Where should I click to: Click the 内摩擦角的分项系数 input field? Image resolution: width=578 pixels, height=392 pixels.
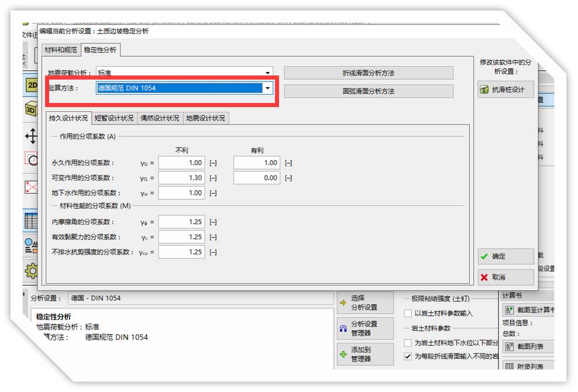(181, 222)
